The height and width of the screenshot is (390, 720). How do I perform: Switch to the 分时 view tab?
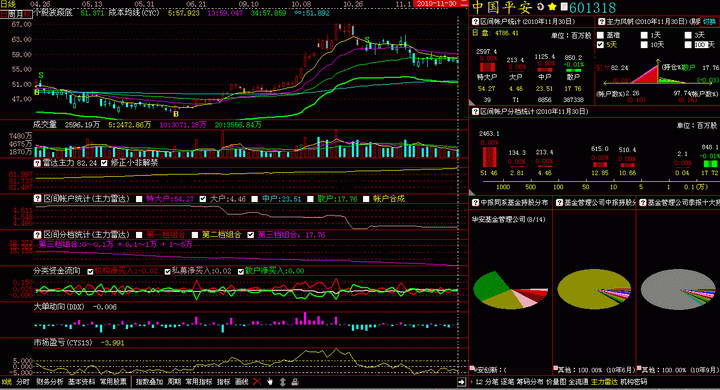coord(22,382)
